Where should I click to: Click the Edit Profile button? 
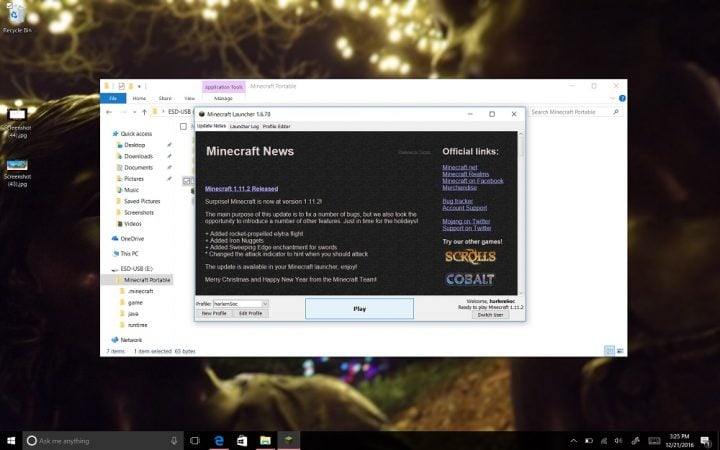click(250, 313)
